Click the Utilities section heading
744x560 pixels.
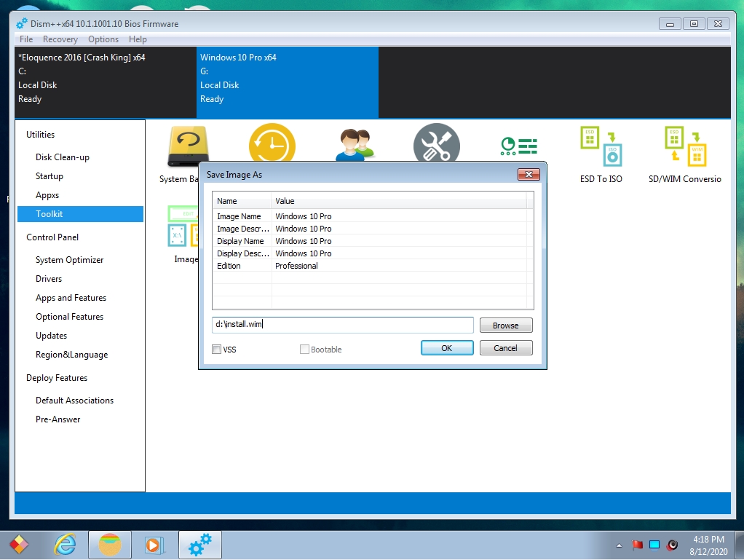coord(40,134)
